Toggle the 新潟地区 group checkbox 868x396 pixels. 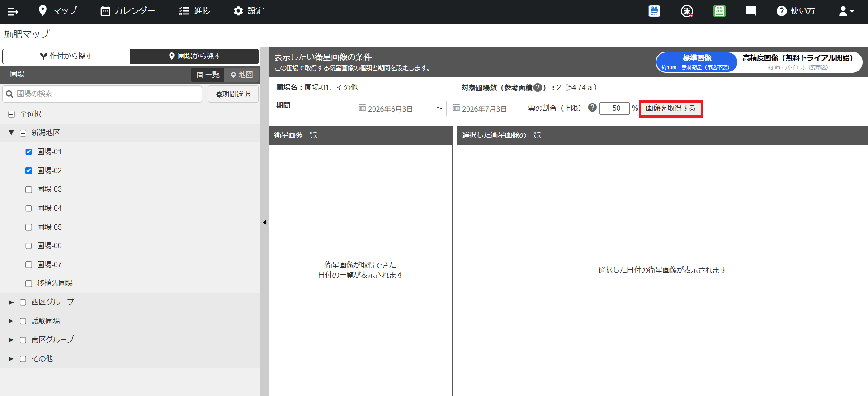click(23, 133)
